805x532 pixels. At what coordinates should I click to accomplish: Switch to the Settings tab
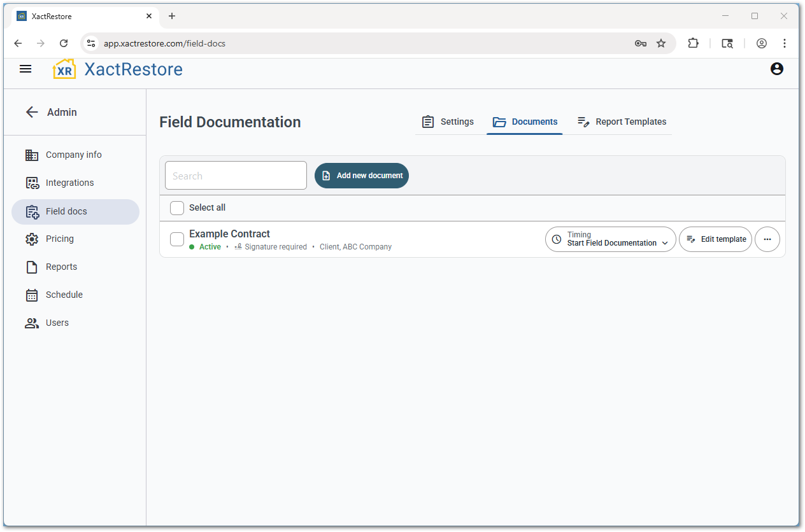[x=448, y=122]
